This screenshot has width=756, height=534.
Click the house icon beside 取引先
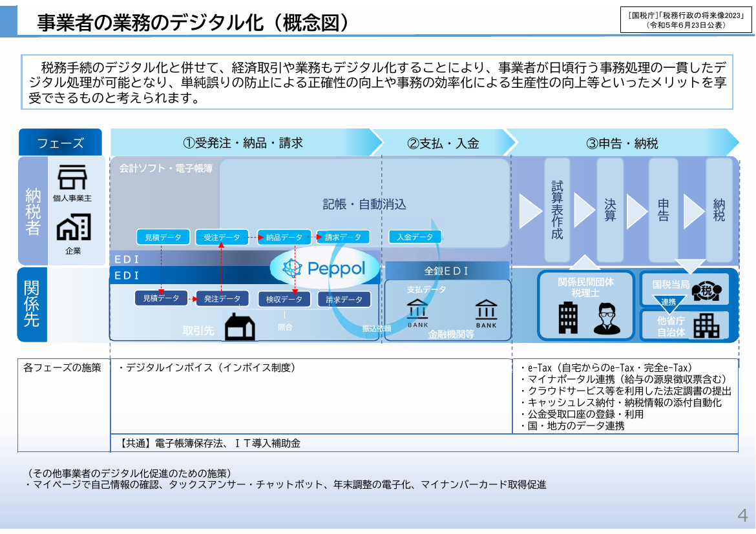coord(240,327)
